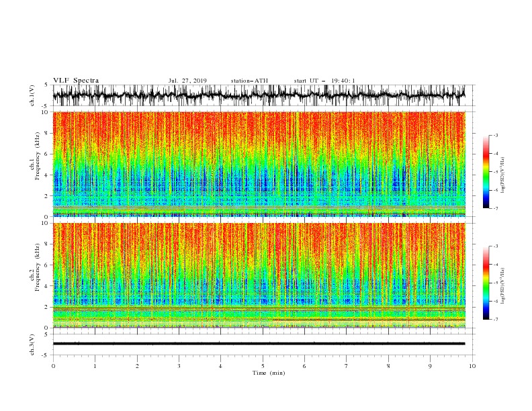Viewport: 532px width, 411px height.
Task: Click inside the ch.2 spectrogram panel
Action: click(259, 275)
